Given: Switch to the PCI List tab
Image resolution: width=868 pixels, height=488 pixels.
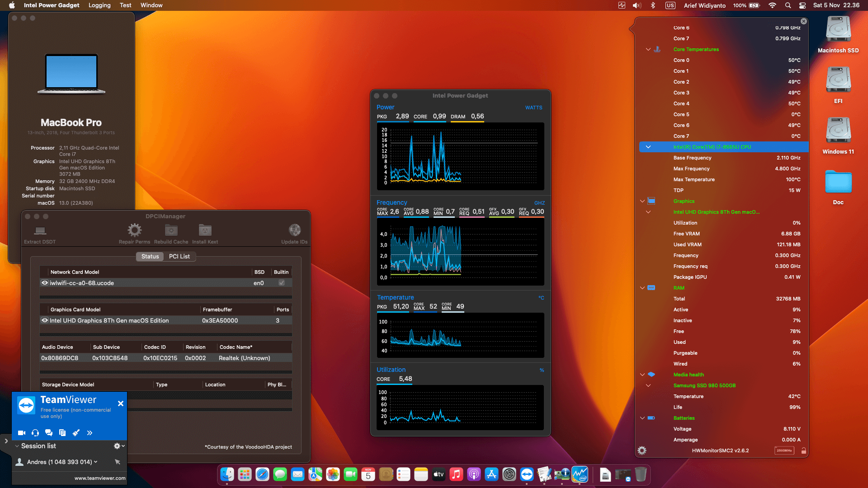Looking at the screenshot, I should [179, 256].
